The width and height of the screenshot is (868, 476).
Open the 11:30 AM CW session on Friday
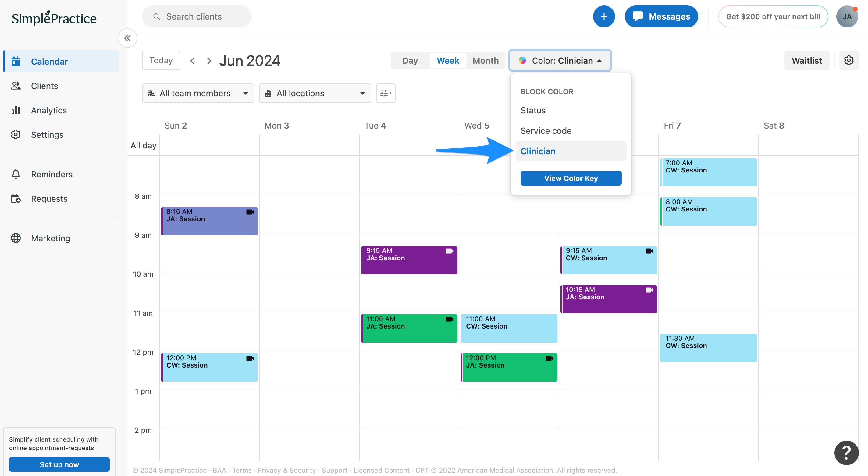point(708,348)
